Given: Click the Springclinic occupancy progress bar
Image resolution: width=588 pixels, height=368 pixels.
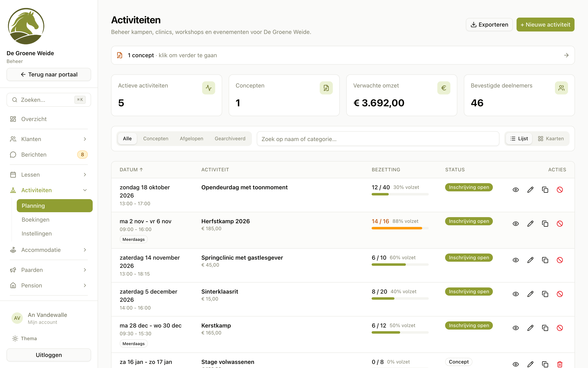Looking at the screenshot, I should coord(400,265).
